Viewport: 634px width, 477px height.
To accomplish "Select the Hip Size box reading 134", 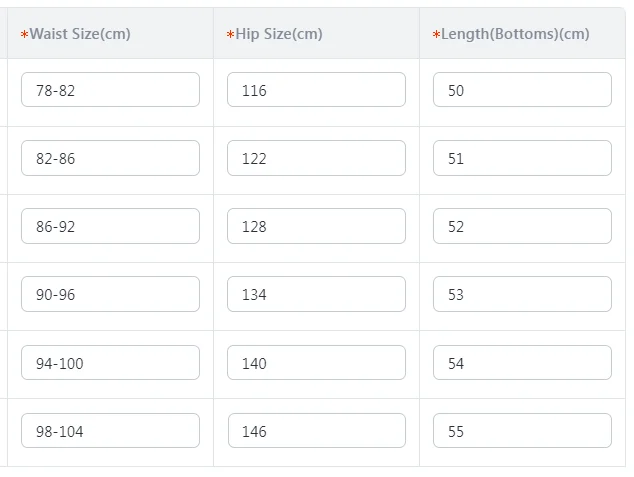I will [316, 294].
